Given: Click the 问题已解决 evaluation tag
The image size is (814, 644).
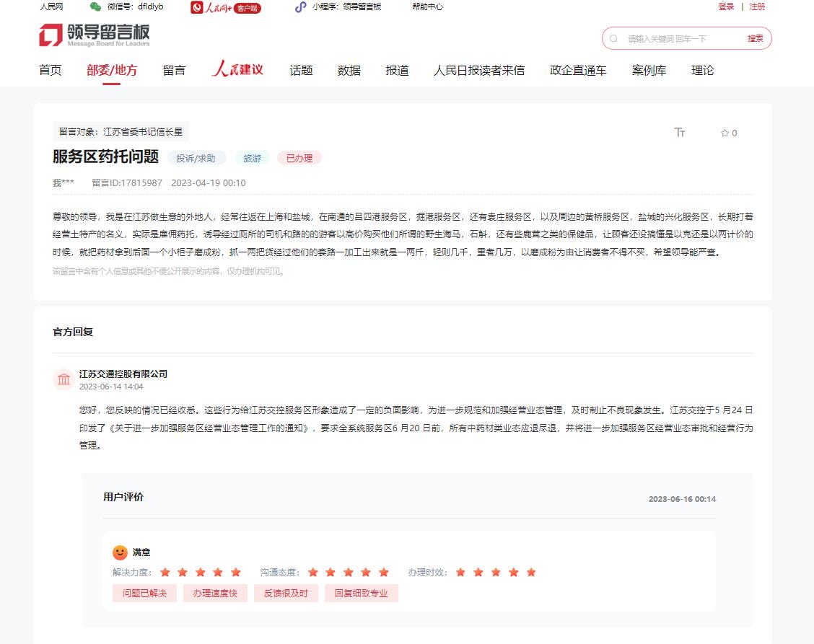Looking at the screenshot, I should click(x=144, y=593).
